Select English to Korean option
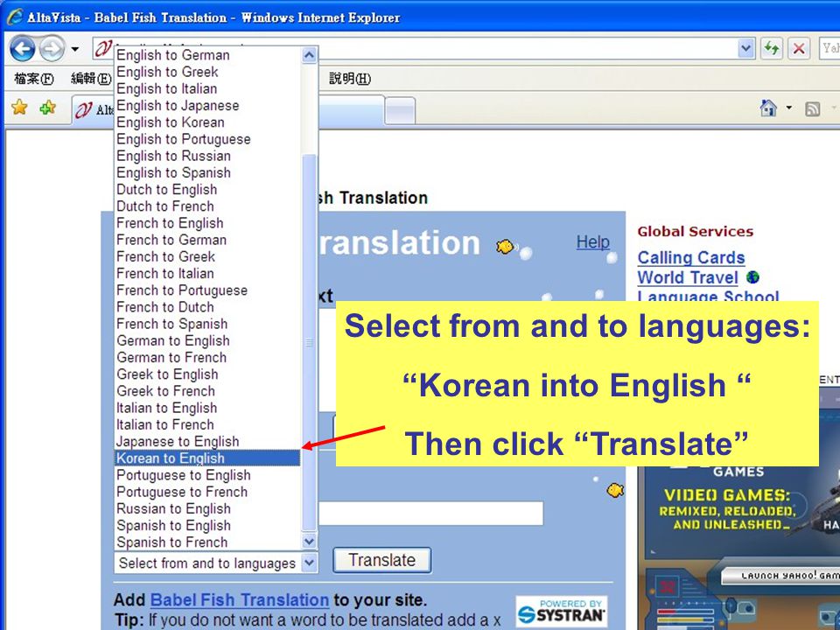The width and height of the screenshot is (840, 630). point(208,122)
